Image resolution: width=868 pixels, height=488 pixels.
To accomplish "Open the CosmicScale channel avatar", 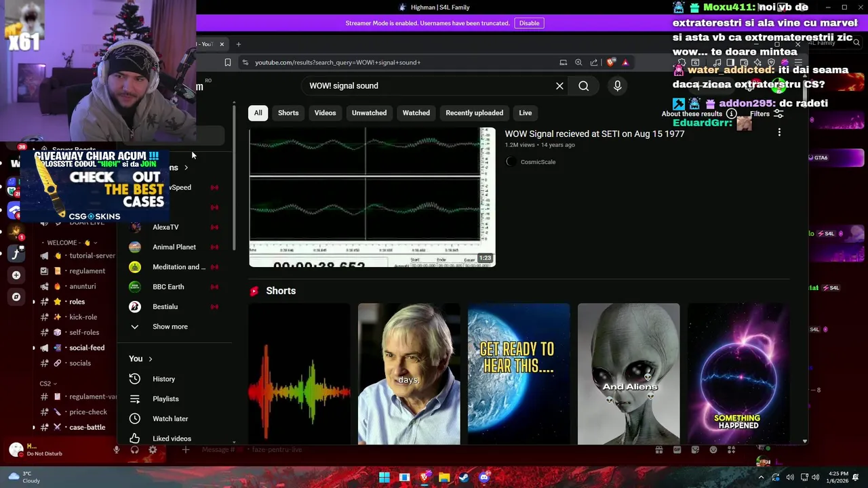I will [x=511, y=162].
